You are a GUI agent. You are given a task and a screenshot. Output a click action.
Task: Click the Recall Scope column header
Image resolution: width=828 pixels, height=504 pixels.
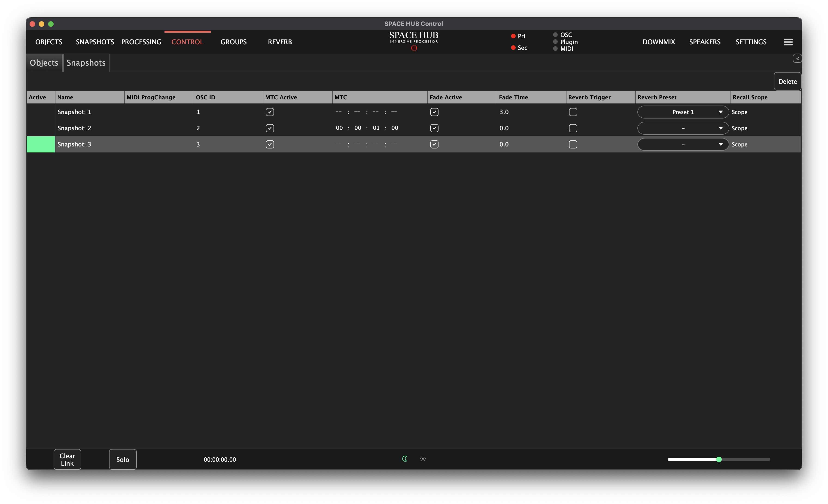(x=765, y=97)
